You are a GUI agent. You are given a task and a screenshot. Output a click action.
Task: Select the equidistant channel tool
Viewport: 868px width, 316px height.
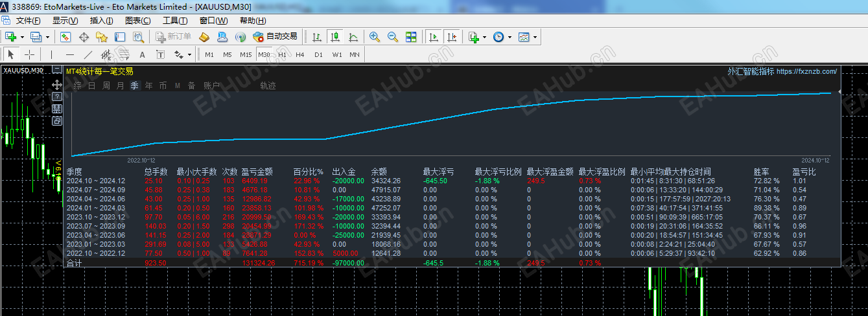tap(106, 54)
